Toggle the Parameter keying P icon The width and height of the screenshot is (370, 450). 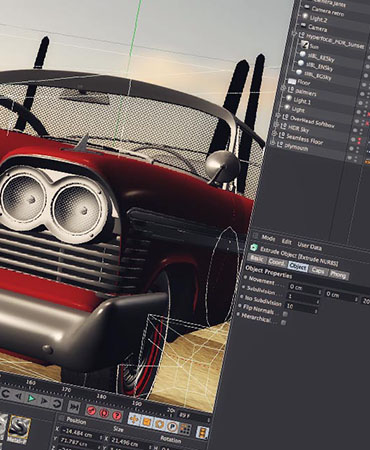(172, 426)
